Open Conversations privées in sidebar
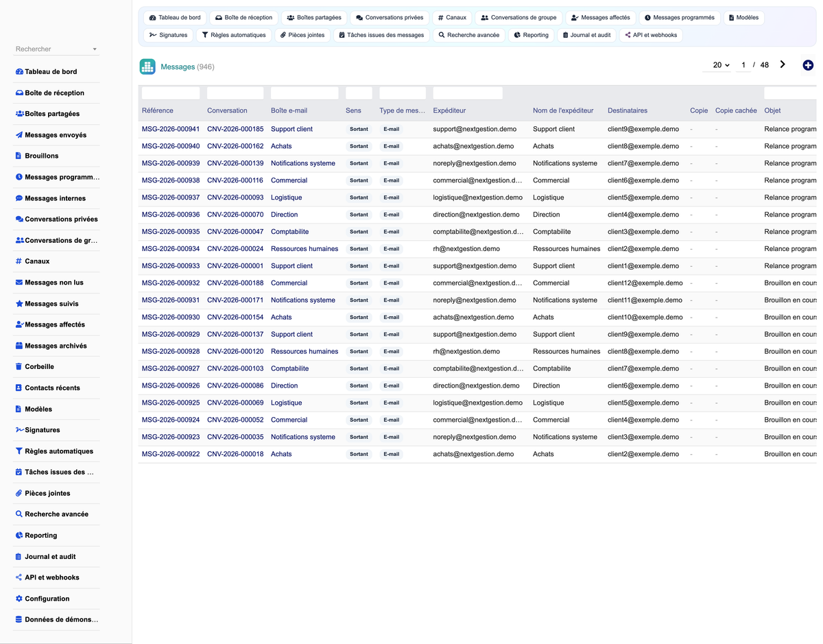Image resolution: width=823 pixels, height=644 pixels. [x=56, y=219]
